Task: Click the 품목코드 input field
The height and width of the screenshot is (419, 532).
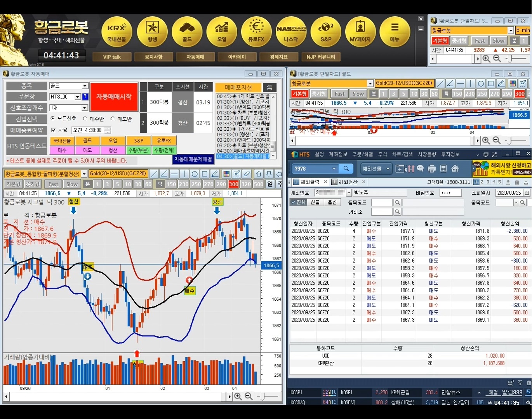Action: pos(382,203)
